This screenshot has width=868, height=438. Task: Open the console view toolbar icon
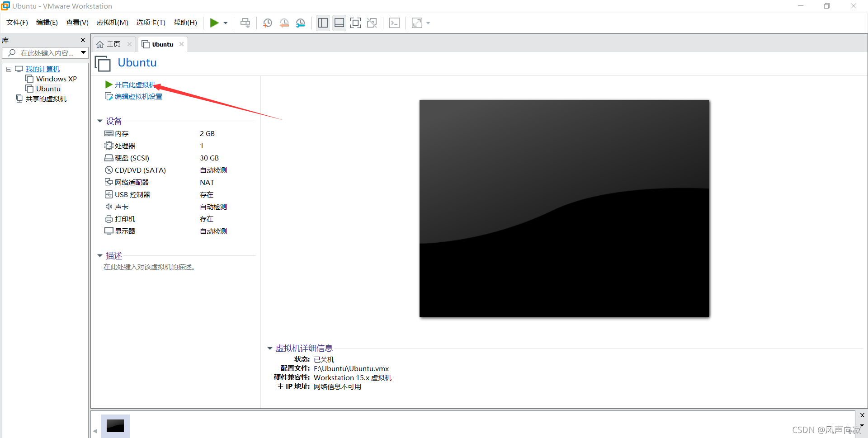[394, 23]
